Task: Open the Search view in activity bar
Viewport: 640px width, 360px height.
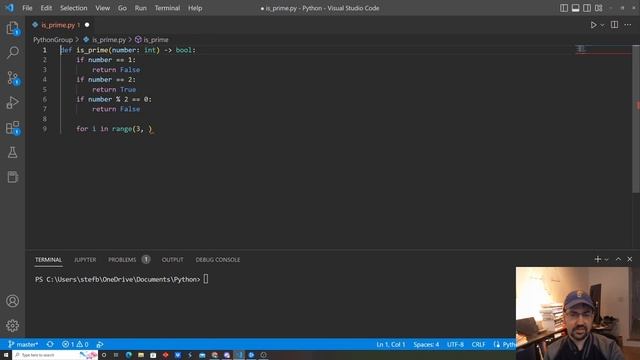Action: pos(13,52)
